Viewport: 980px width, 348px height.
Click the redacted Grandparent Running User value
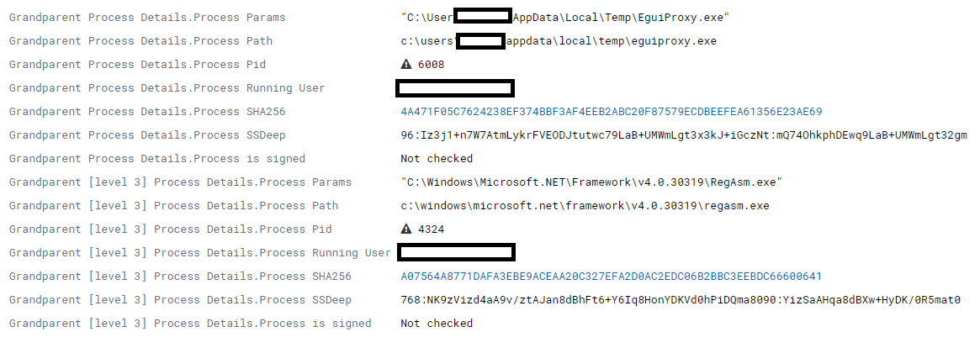coord(455,88)
